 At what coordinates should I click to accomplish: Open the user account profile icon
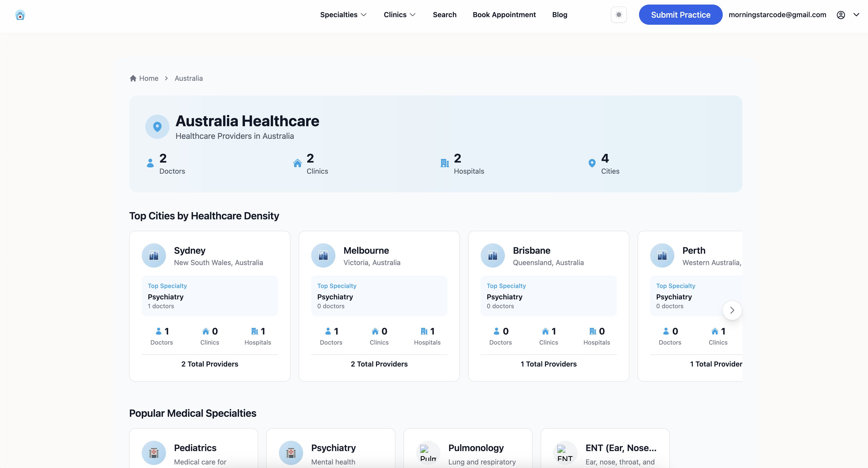click(840, 15)
